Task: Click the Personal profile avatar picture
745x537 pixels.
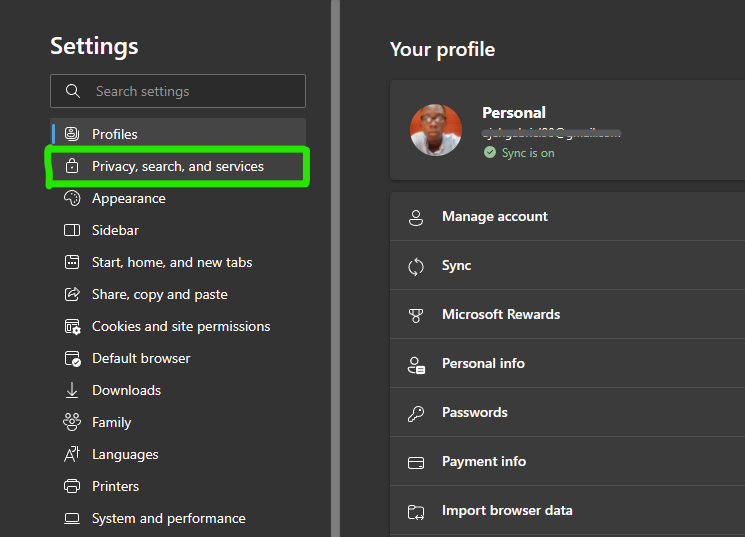Action: tap(436, 130)
